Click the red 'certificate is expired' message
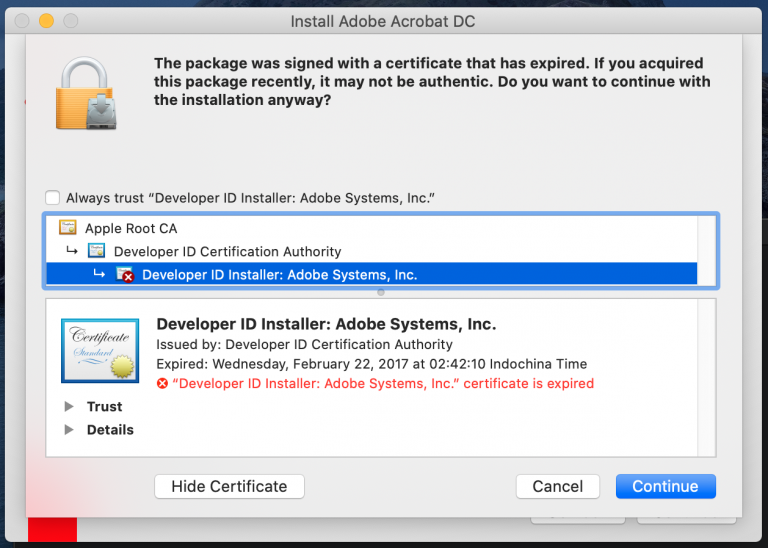The width and height of the screenshot is (768, 548). point(383,383)
